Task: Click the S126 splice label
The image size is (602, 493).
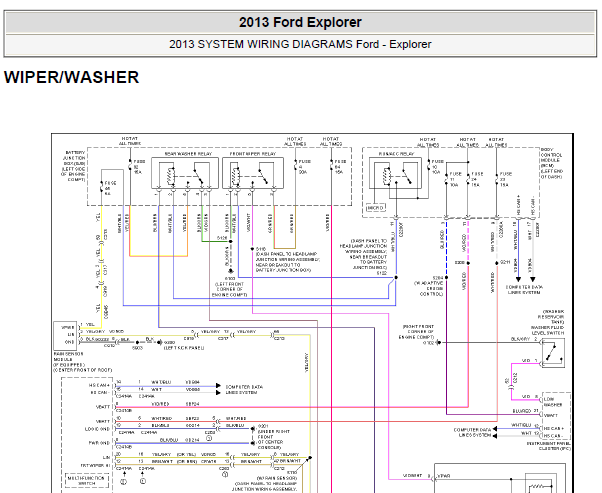Action: click(x=222, y=238)
